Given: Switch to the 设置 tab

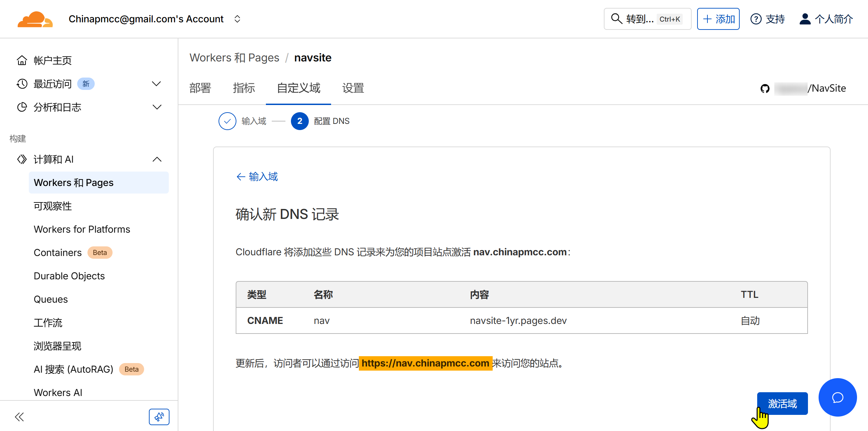Looking at the screenshot, I should 353,88.
